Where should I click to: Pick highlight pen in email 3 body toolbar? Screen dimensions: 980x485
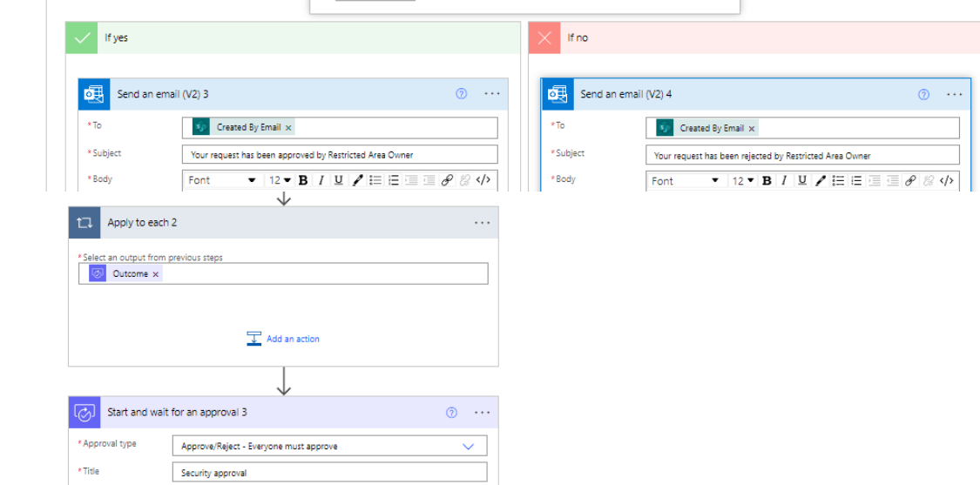pyautogui.click(x=357, y=180)
